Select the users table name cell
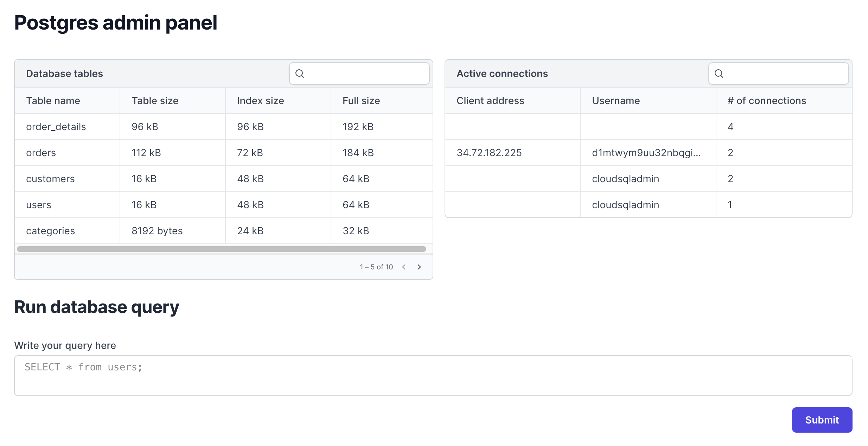The image size is (868, 446). pyautogui.click(x=67, y=205)
